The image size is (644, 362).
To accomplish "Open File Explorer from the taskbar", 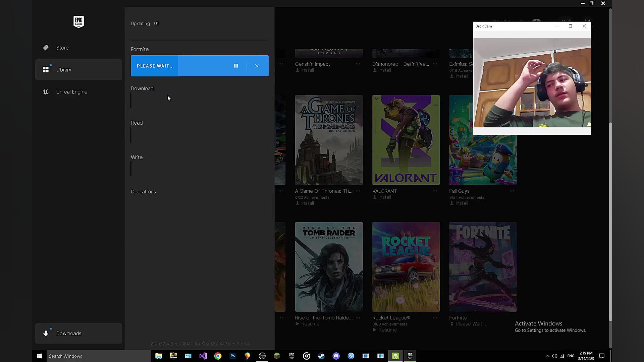I will [159, 356].
